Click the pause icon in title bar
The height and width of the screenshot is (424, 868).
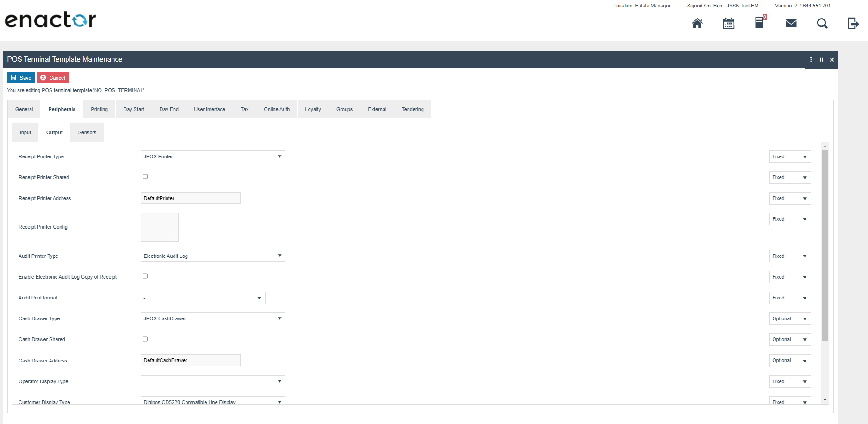pos(821,60)
